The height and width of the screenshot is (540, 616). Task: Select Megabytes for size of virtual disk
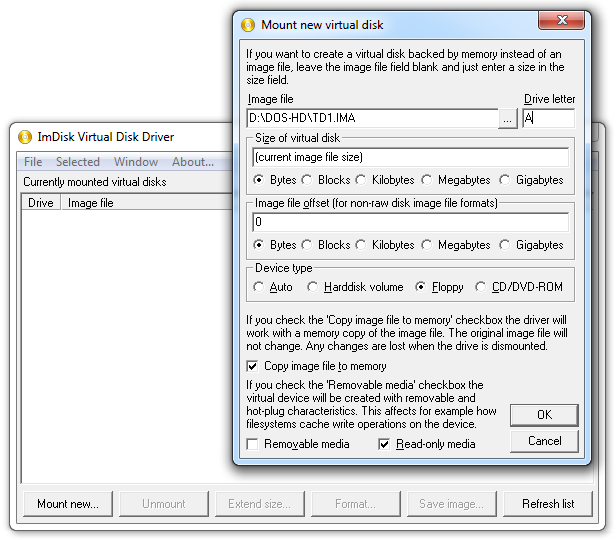point(427,180)
